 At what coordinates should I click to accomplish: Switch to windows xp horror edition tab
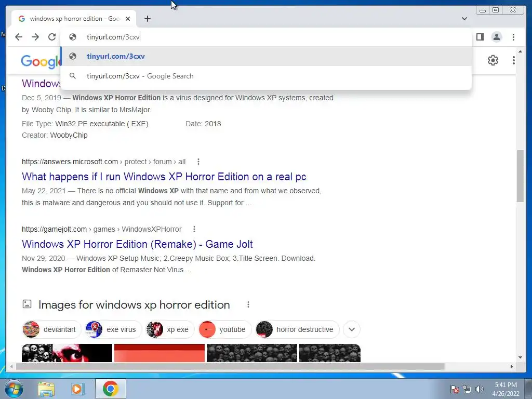coord(74,19)
